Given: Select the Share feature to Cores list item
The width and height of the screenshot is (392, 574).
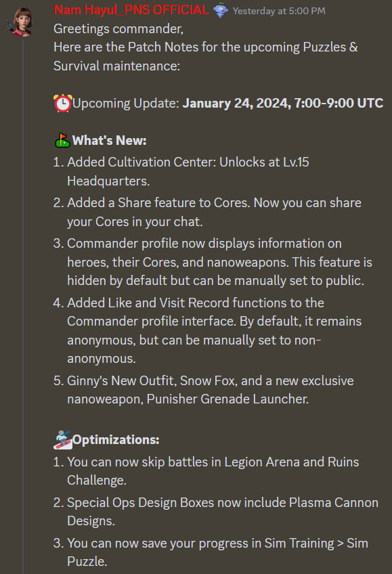Looking at the screenshot, I should click(x=207, y=212).
